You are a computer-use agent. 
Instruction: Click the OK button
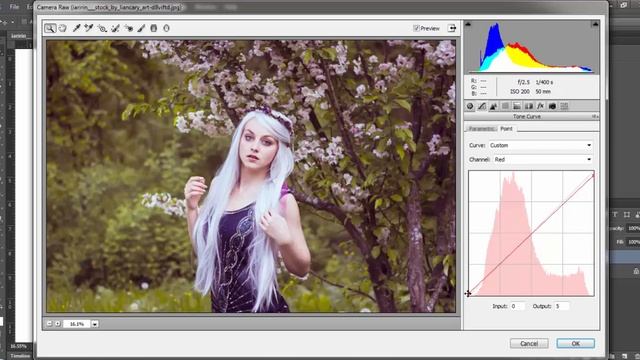576,343
